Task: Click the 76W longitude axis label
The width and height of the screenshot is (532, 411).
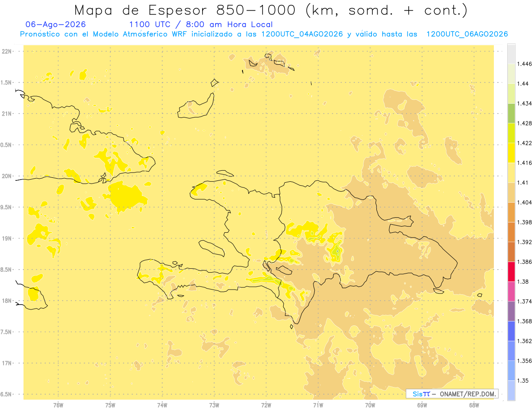Action: [58, 405]
